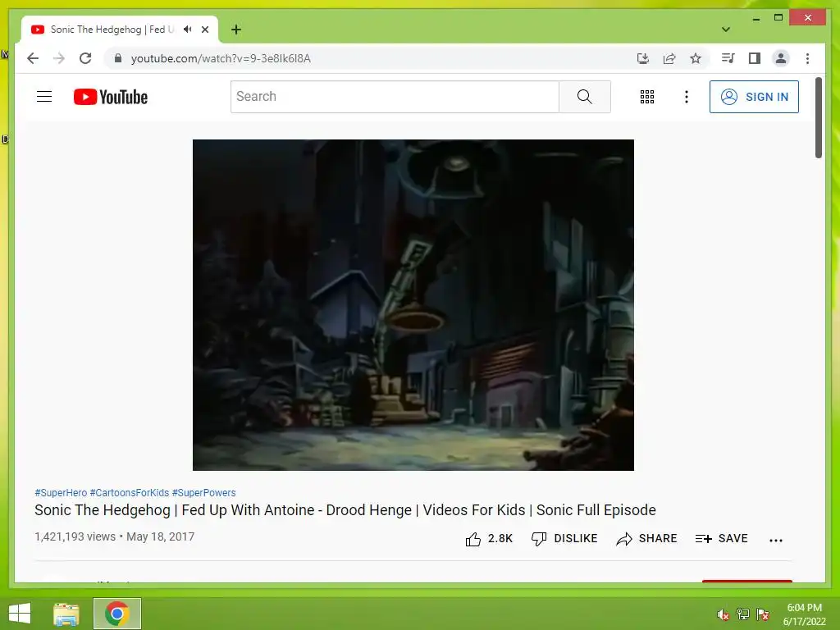Open the #CartoonsForKids hashtag
This screenshot has width=840, height=630.
click(129, 492)
